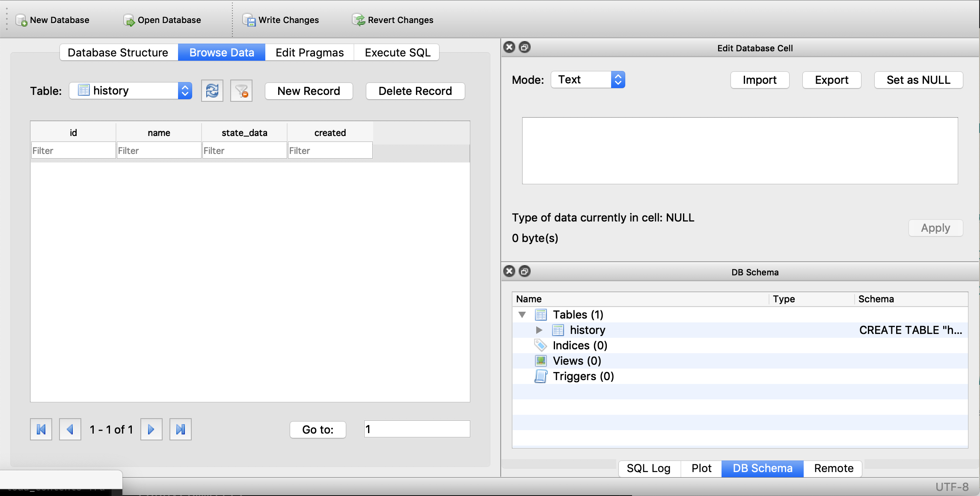Click the Revert Changes icon
980x496 pixels.
[359, 20]
